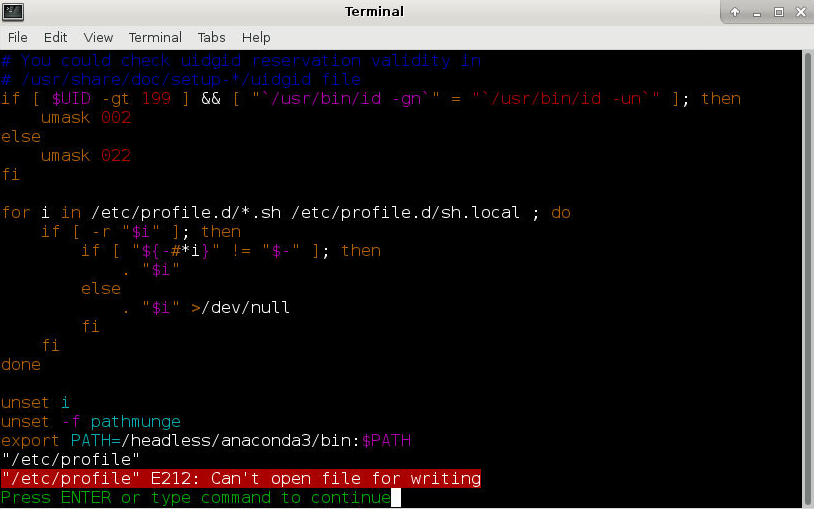Click the keep-above arrow icon in the title bar
Screen dimensions: 814x509
[735, 12]
